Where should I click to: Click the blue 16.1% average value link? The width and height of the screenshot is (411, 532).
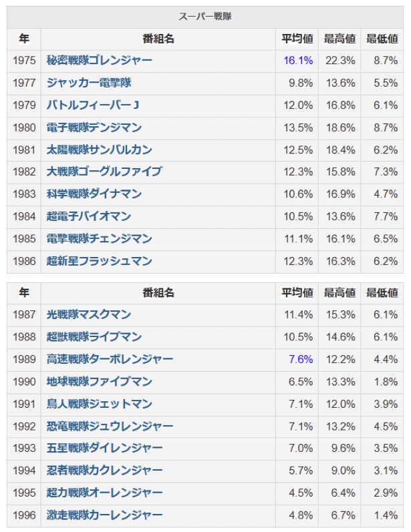(x=298, y=60)
